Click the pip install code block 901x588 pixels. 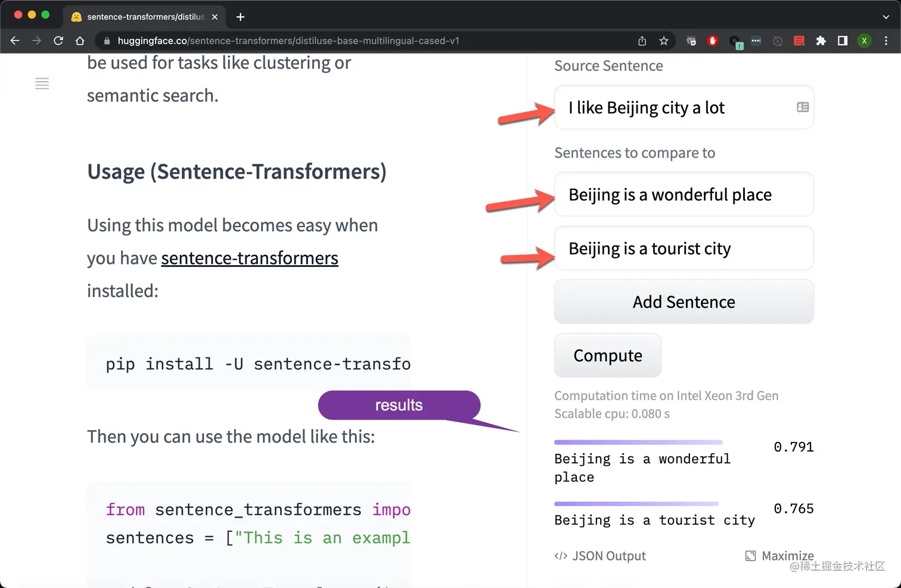pos(248,363)
